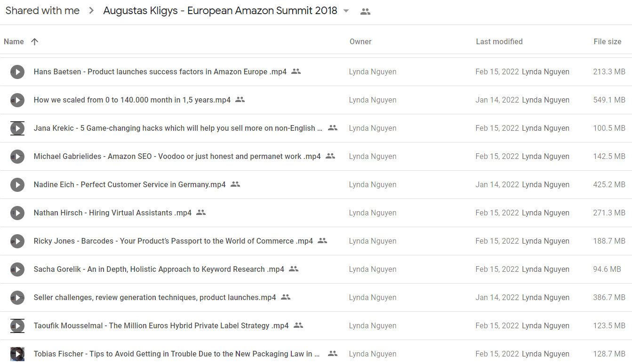Click shared icon next to Sacha Gorelik filename
Viewport: 632px width, 364px height.
[294, 269]
